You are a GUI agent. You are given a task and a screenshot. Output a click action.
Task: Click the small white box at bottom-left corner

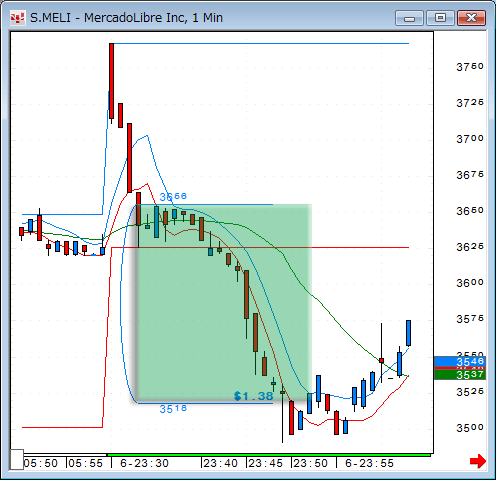pyautogui.click(x=16, y=459)
